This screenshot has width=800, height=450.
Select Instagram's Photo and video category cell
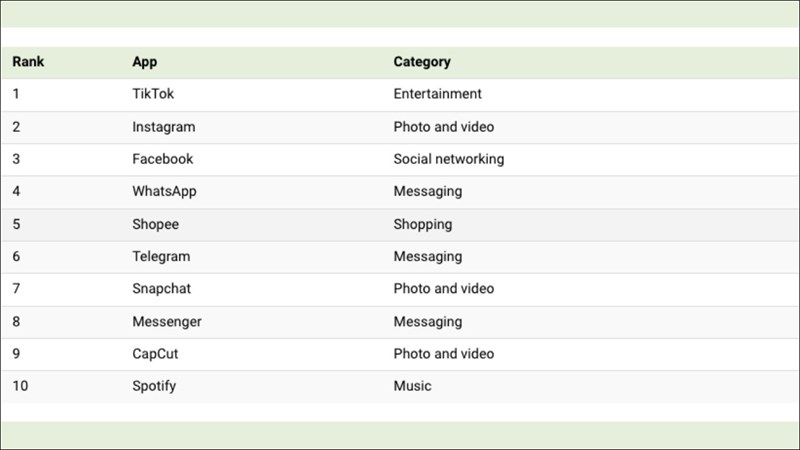(x=444, y=127)
